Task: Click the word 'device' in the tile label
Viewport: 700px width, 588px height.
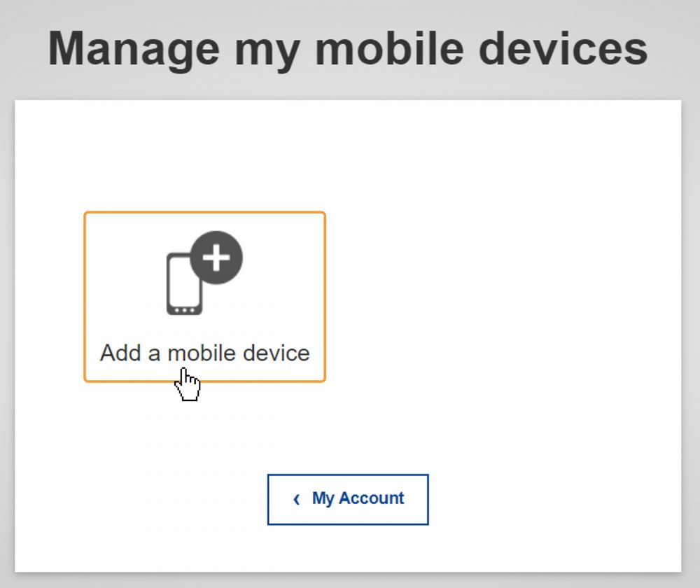Action: tap(276, 353)
